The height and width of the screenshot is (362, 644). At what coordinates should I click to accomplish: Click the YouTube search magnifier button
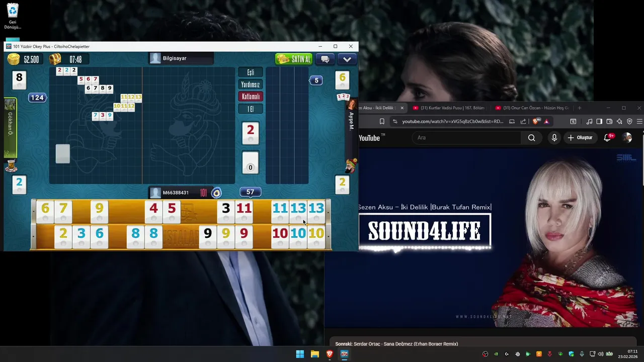[531, 138]
